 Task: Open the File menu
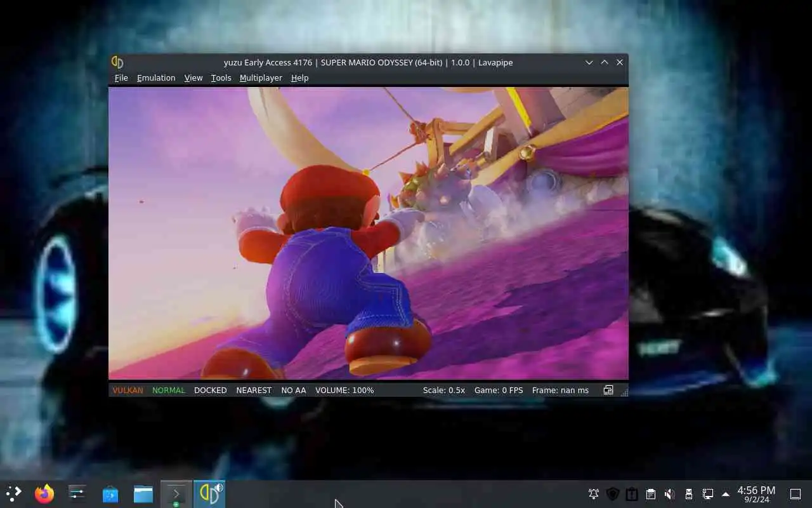coord(121,77)
